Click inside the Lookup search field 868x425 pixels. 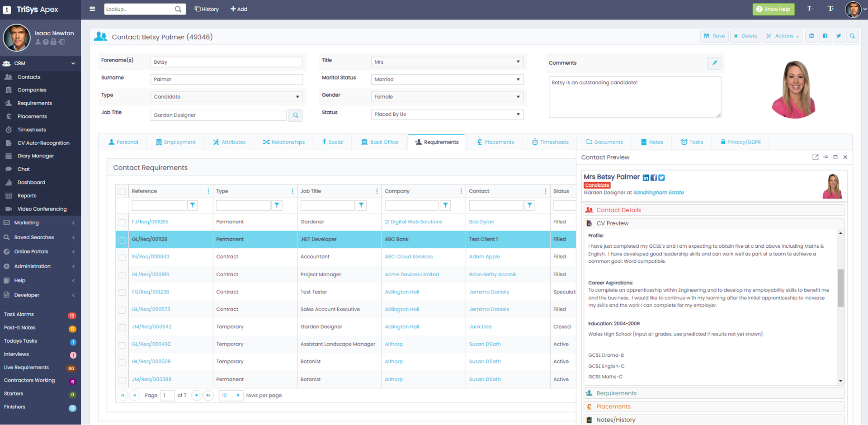140,9
